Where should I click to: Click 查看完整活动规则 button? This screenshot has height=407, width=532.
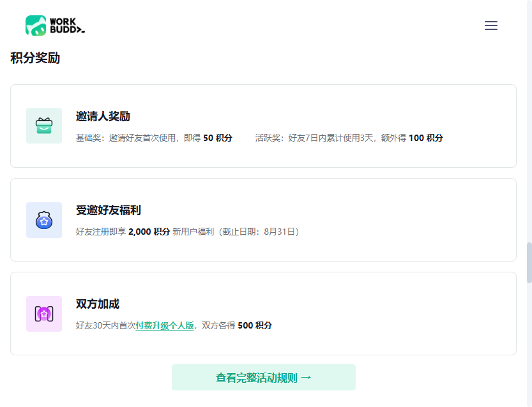click(264, 378)
